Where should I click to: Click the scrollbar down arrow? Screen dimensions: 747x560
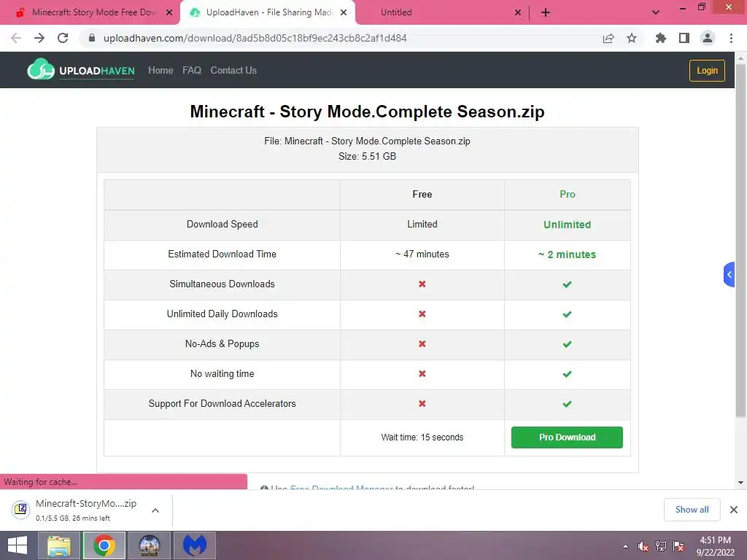click(x=740, y=483)
